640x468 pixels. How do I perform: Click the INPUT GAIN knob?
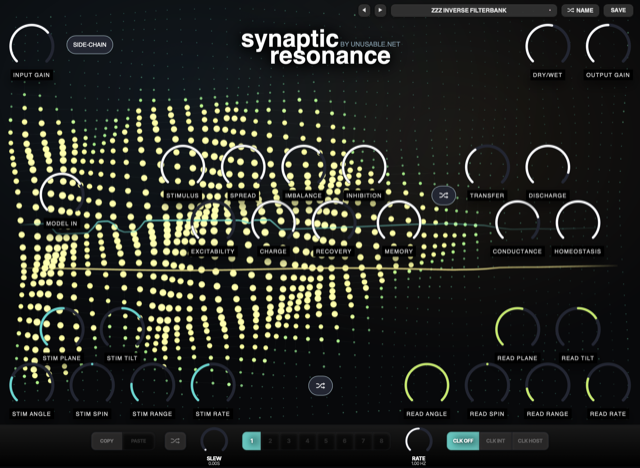pos(31,46)
